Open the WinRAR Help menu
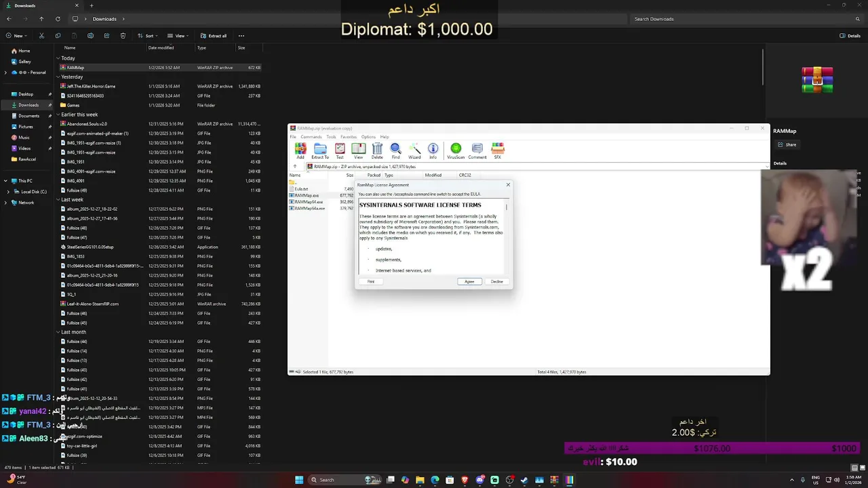The height and width of the screenshot is (488, 868). 384,137
